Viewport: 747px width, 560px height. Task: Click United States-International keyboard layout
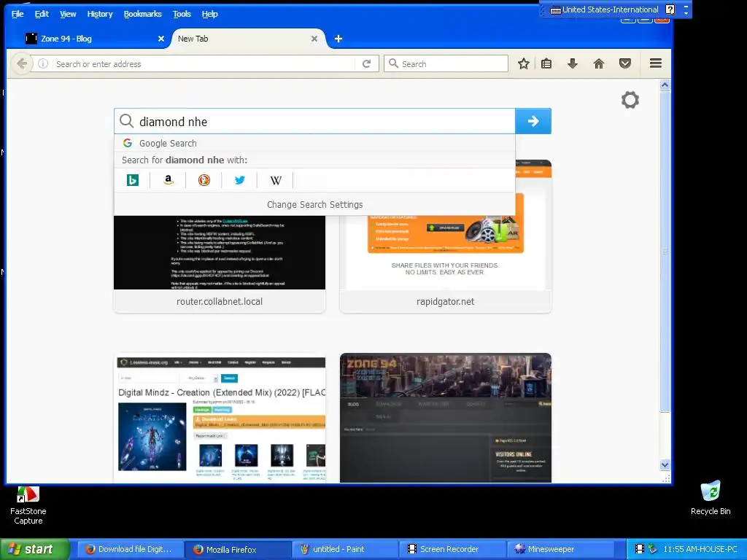pos(604,9)
